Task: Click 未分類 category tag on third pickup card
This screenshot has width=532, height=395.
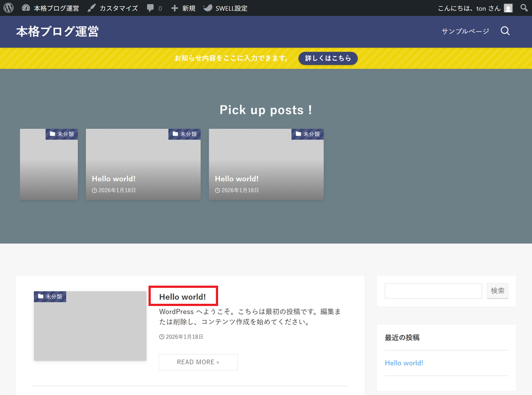Action: [308, 134]
